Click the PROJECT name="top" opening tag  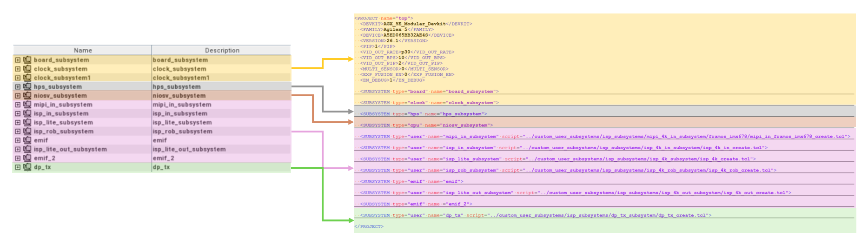tap(384, 19)
